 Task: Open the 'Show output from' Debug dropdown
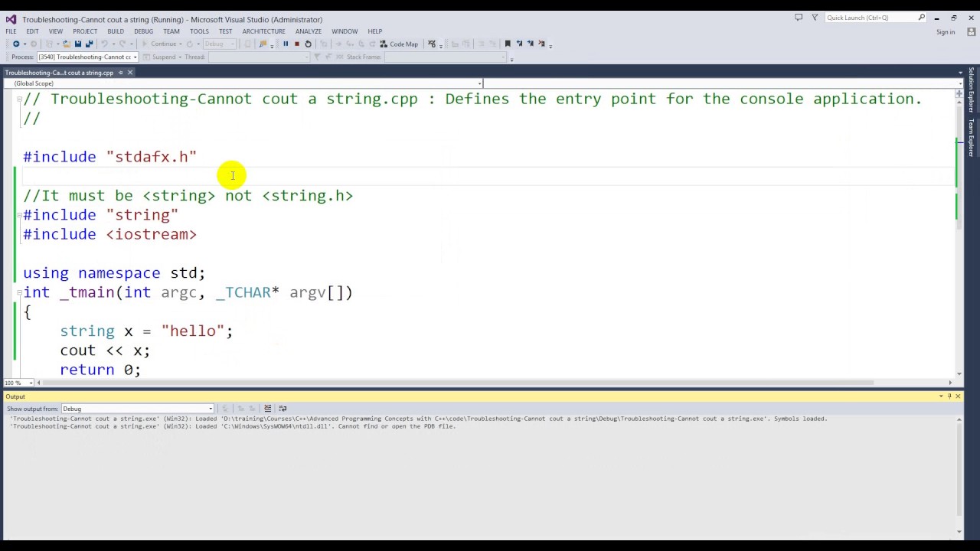(x=211, y=409)
